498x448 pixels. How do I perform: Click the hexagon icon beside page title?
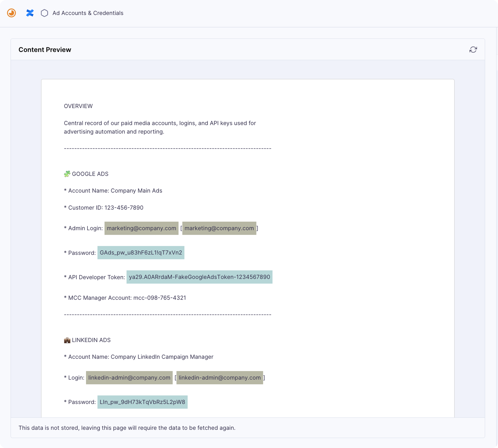(44, 13)
